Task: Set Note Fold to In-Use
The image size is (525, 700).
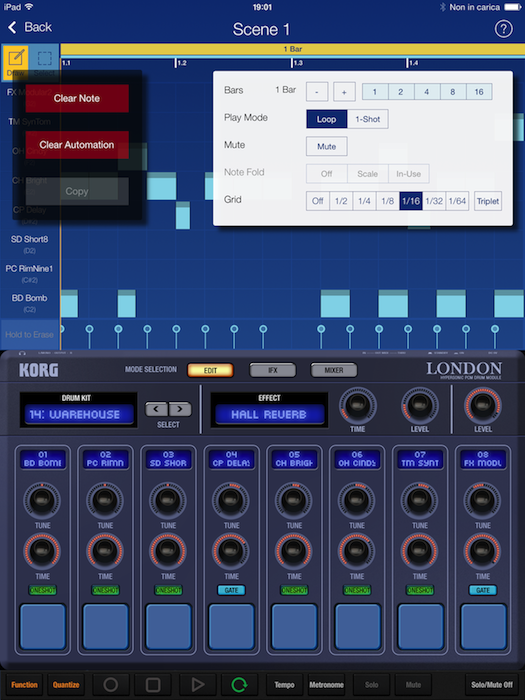Action: click(408, 174)
